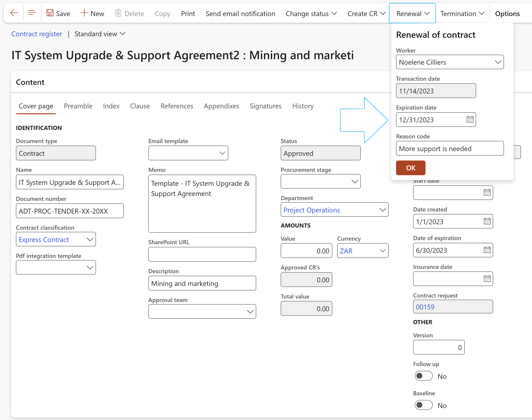Screen dimensions: 532x420
Task: Expand the Create CR menu
Action: (x=366, y=14)
